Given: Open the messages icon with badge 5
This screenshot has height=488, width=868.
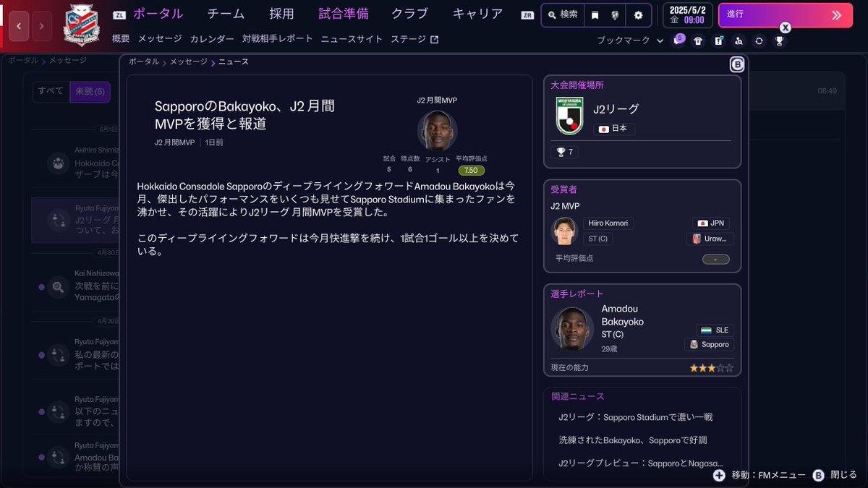Looking at the screenshot, I should point(678,40).
